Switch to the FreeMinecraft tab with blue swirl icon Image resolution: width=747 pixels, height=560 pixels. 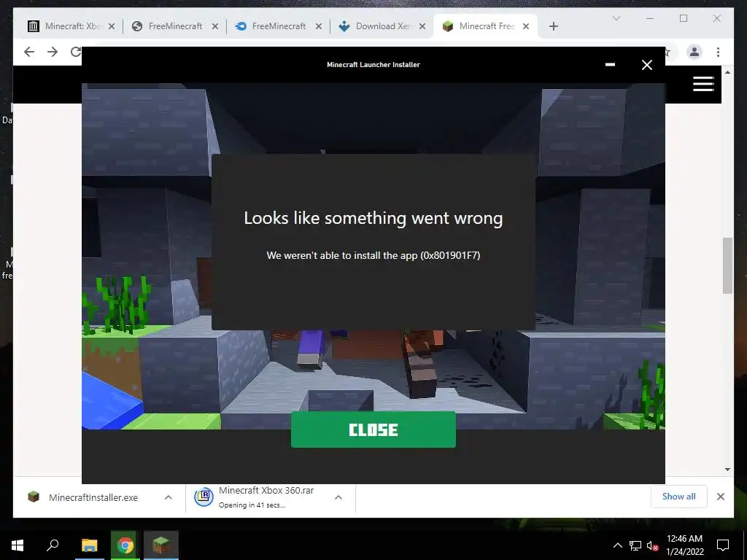(x=279, y=26)
